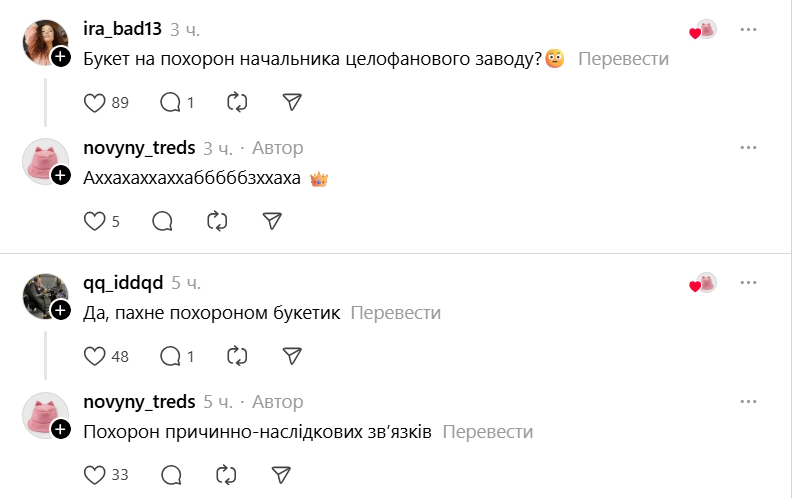Open more options for novyny_treds' last reply
Image resolution: width=792 pixels, height=498 pixels.
[x=749, y=402]
